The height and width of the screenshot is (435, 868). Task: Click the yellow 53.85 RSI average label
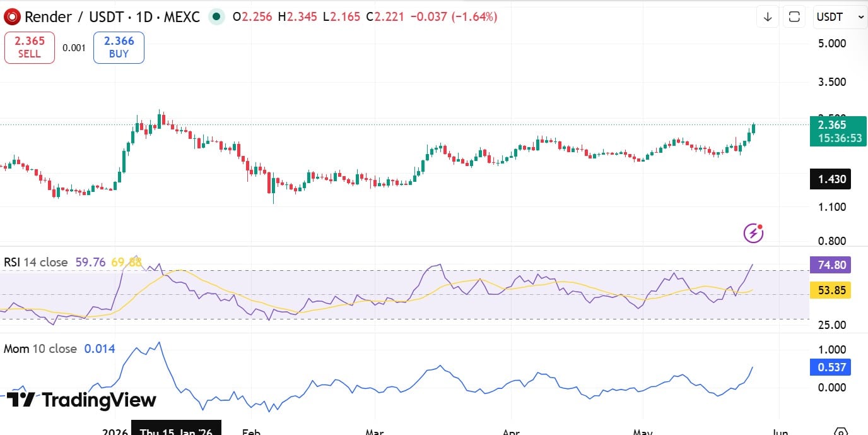831,290
